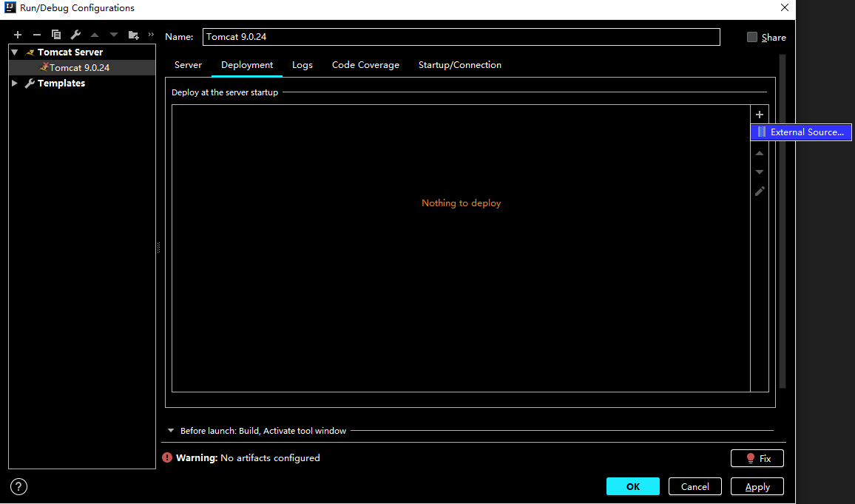Image resolution: width=855 pixels, height=504 pixels.
Task: Add new configuration with plus icon
Action: 18,35
